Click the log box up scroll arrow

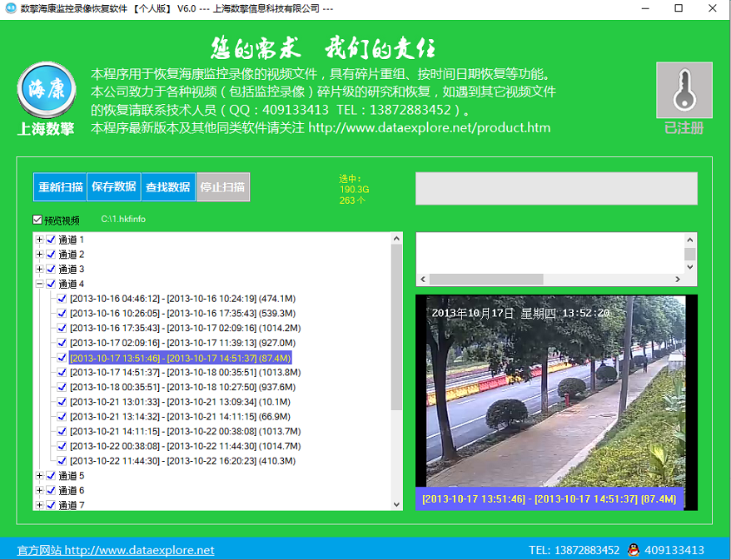point(690,240)
